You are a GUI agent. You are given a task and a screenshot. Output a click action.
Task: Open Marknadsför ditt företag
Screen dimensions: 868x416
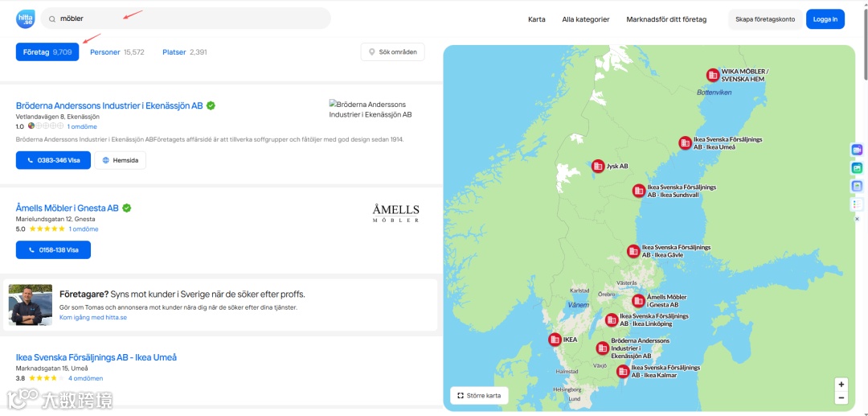[666, 19]
